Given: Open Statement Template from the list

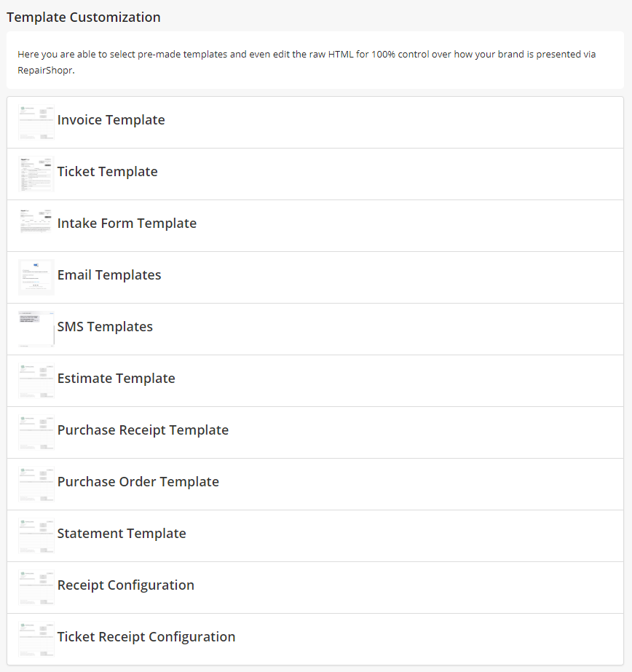Looking at the screenshot, I should pos(122,534).
